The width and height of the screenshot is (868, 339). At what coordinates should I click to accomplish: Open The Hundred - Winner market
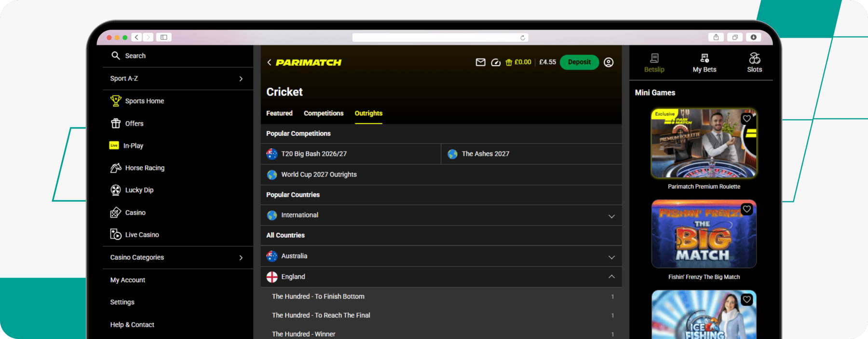441,334
